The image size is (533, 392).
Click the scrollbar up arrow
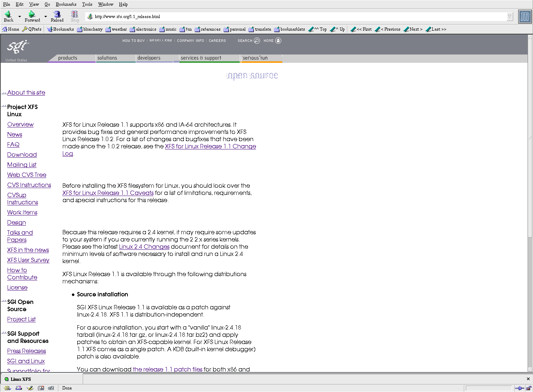[530, 37]
